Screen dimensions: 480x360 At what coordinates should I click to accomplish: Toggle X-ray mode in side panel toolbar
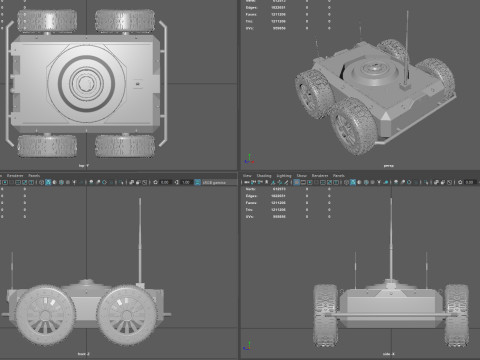point(436,182)
